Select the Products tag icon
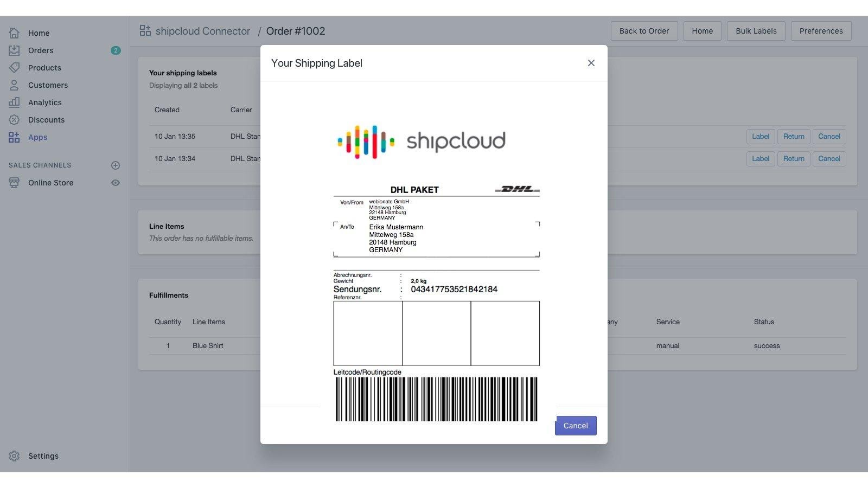The height and width of the screenshot is (488, 868). point(14,68)
